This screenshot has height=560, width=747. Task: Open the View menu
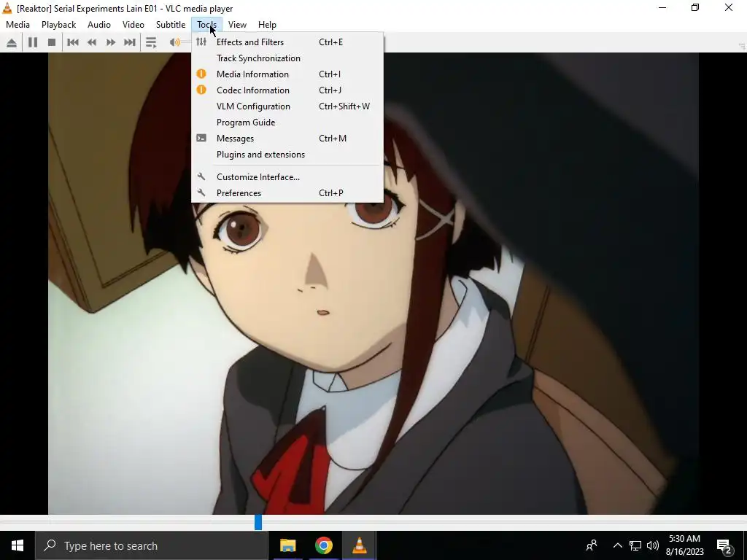(237, 25)
